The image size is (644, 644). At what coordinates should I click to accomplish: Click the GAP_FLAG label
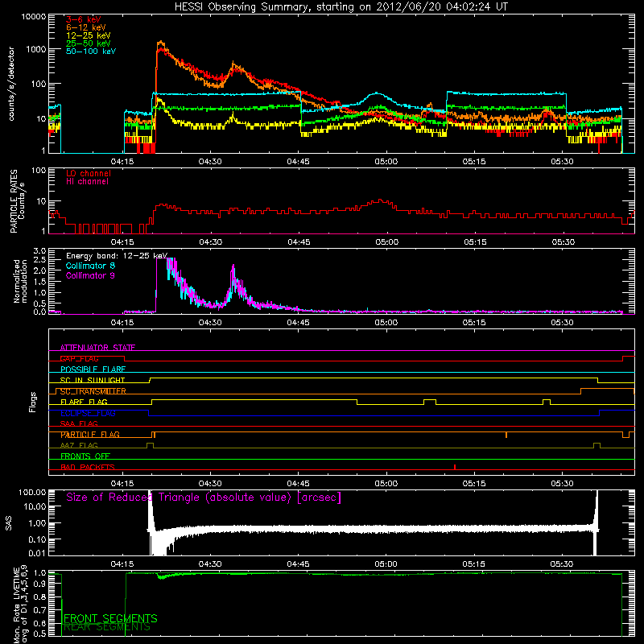click(79, 358)
